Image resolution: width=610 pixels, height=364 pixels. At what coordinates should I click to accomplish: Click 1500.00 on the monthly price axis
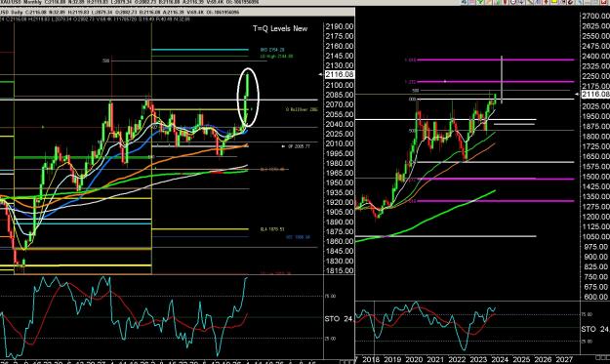click(x=595, y=177)
